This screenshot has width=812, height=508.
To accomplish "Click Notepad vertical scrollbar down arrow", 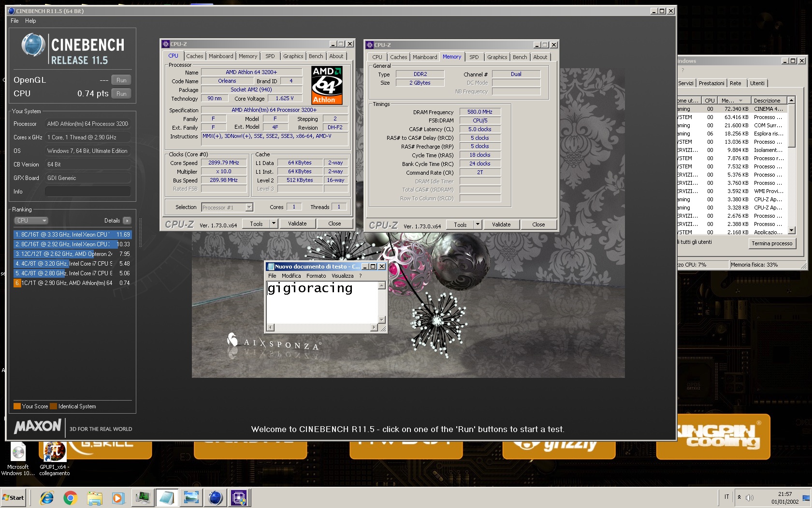I will click(382, 320).
